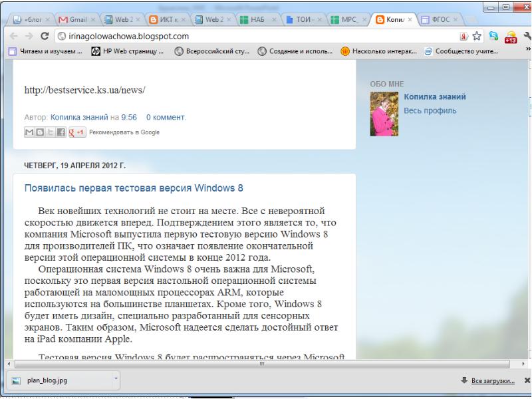Click 'Все загрузки...' to show all downloads
The height and width of the screenshot is (399, 532).
click(x=492, y=380)
